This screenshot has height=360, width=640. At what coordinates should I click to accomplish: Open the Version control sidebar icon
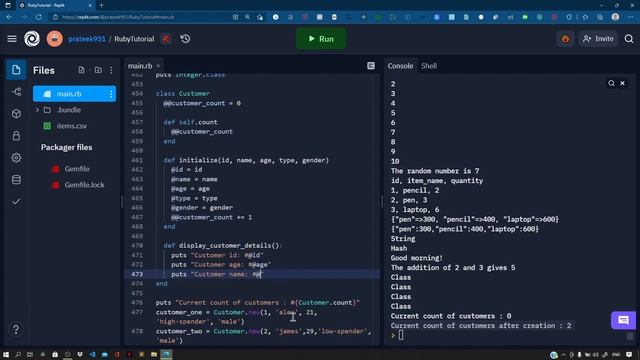[x=16, y=92]
